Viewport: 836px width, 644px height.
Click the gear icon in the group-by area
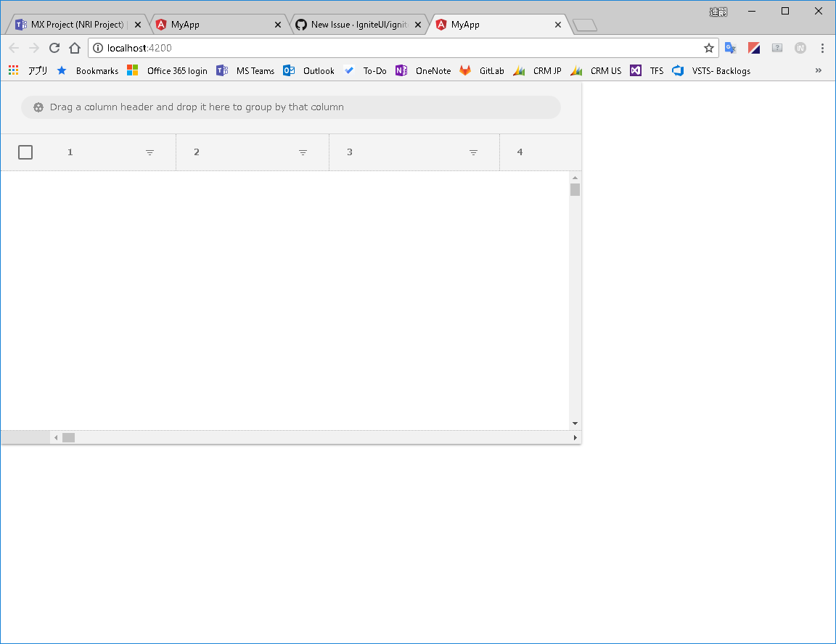pos(38,107)
